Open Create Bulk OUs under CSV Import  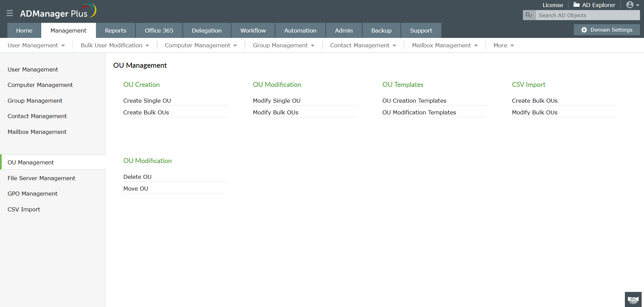click(x=535, y=101)
